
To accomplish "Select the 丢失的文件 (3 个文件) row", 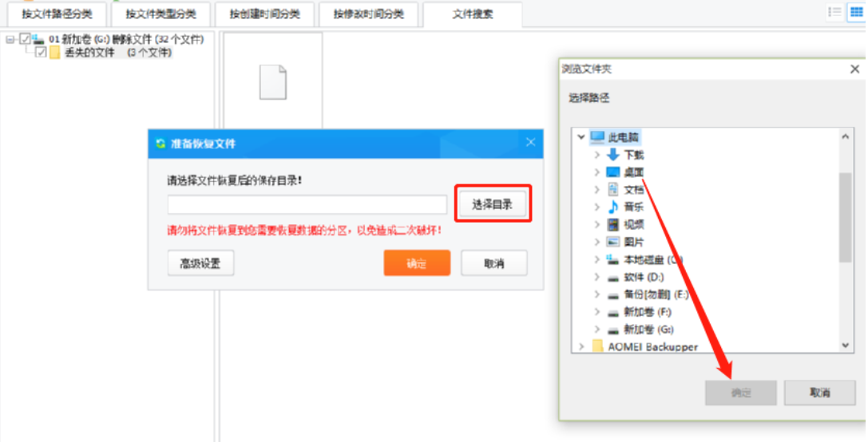I will click(x=118, y=53).
